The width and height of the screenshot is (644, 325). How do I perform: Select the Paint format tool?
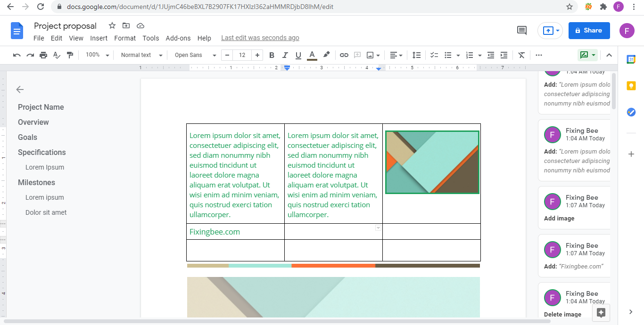(70, 55)
